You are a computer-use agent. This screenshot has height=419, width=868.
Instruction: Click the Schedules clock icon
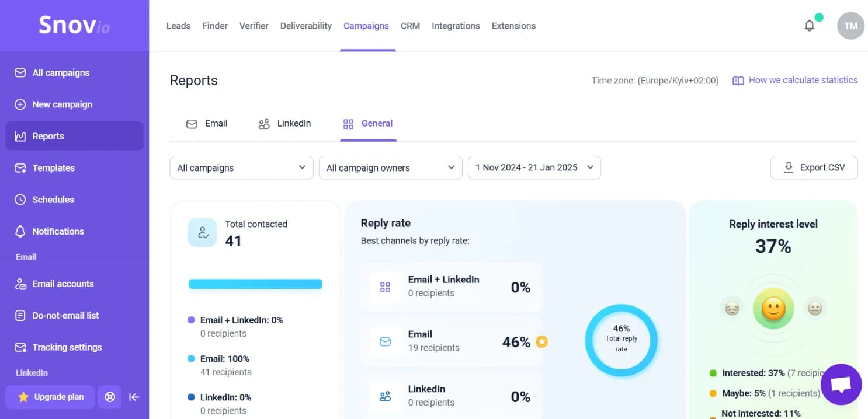click(x=20, y=200)
